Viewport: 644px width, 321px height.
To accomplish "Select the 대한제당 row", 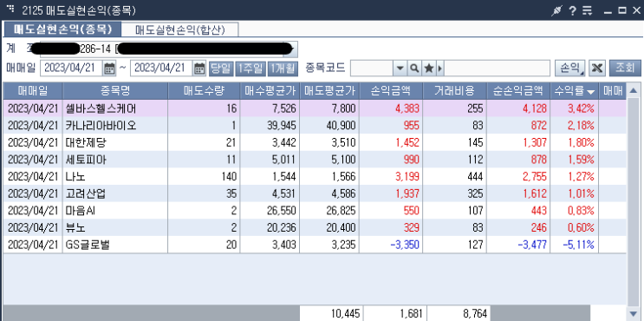I will (315, 142).
